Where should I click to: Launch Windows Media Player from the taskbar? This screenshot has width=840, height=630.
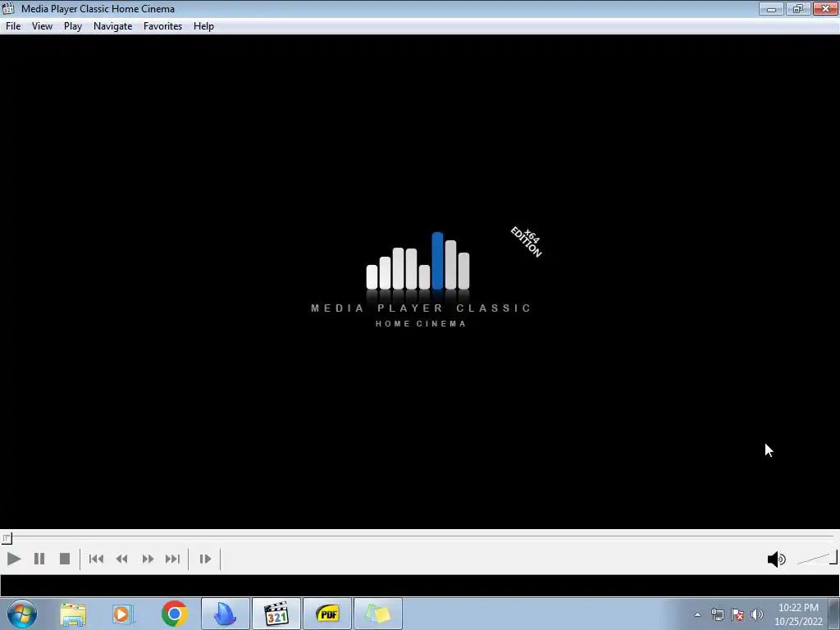click(122, 614)
